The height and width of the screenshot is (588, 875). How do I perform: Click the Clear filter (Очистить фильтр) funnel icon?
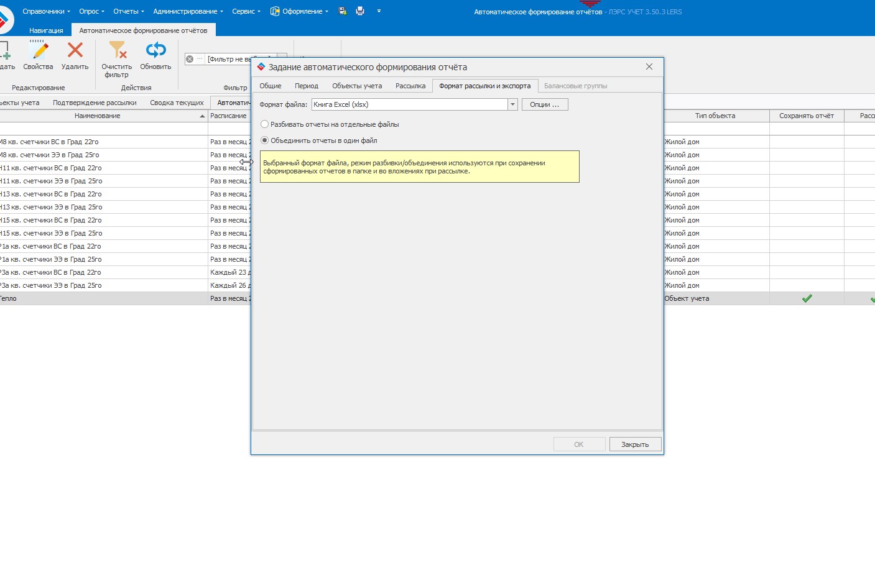(x=117, y=50)
